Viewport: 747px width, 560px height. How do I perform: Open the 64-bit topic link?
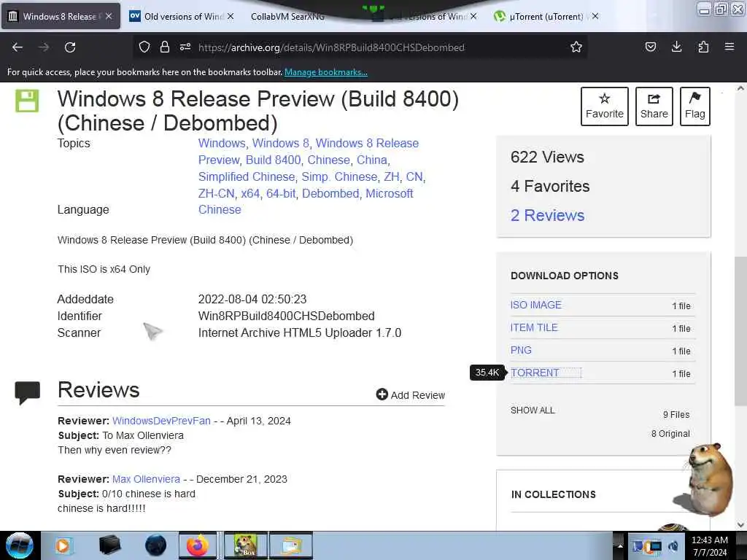pyautogui.click(x=281, y=193)
